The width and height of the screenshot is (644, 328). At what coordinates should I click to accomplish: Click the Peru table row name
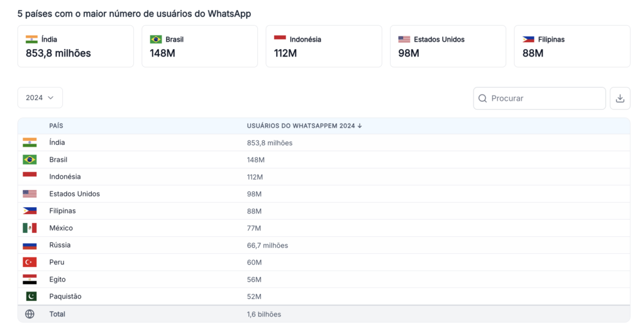tap(57, 262)
